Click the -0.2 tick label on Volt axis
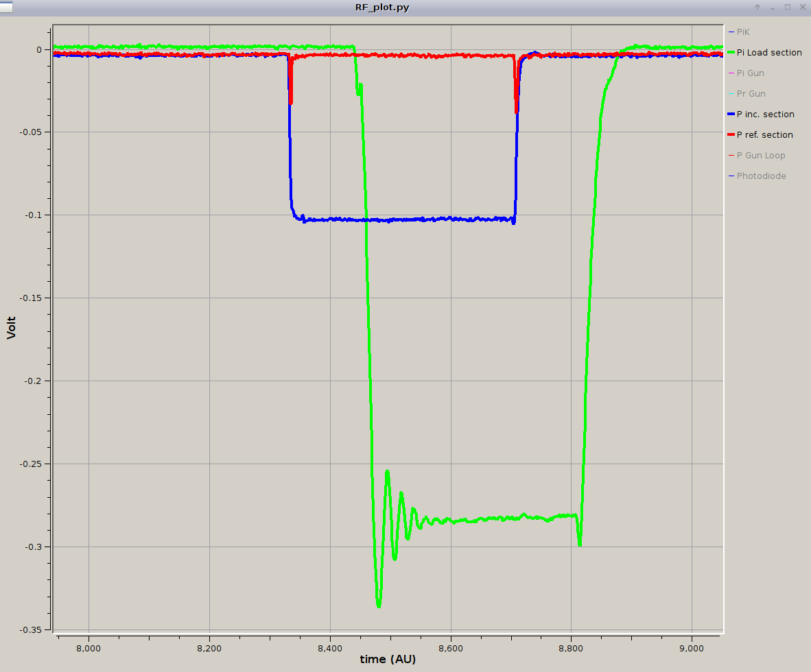Screen dimensions: 811x672 [32, 381]
